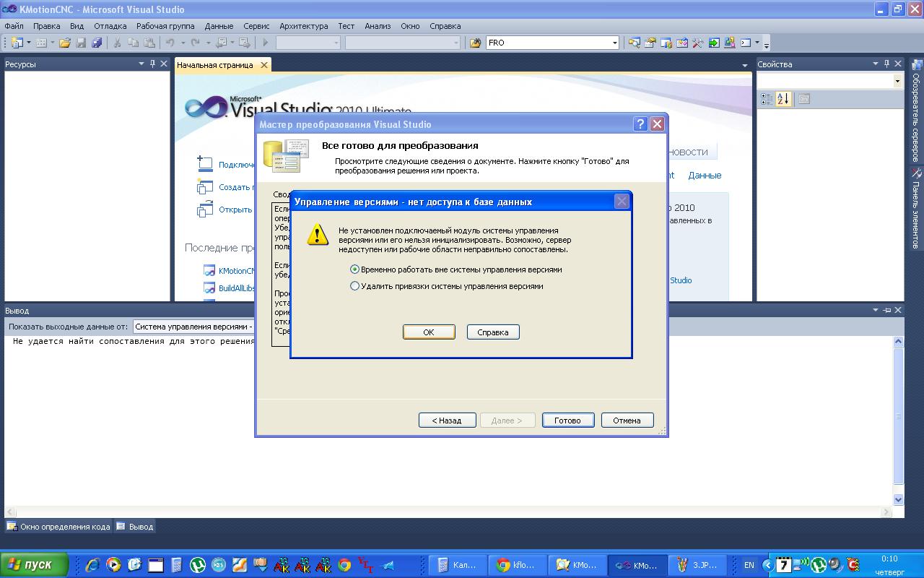
Task: Expand the Ресурсы panel options arrow
Action: tap(141, 64)
